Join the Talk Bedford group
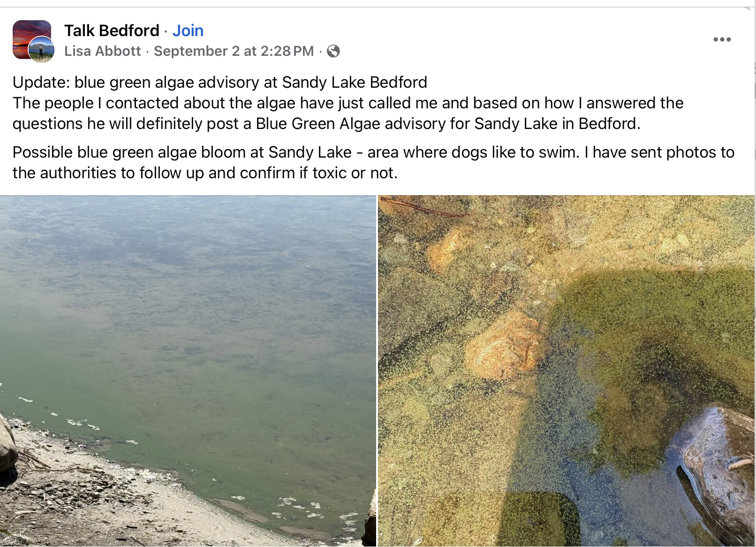The image size is (756, 547). pos(188,30)
